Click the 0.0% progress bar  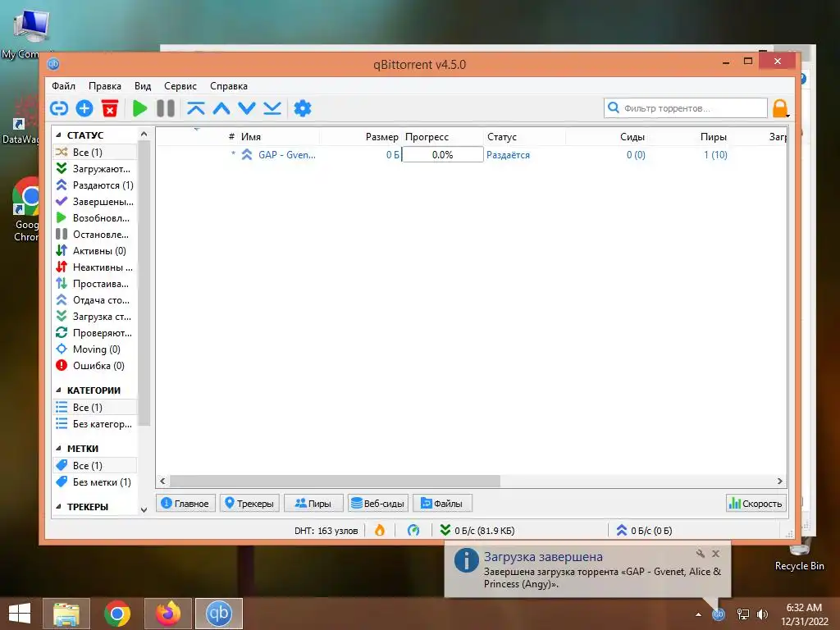442,155
